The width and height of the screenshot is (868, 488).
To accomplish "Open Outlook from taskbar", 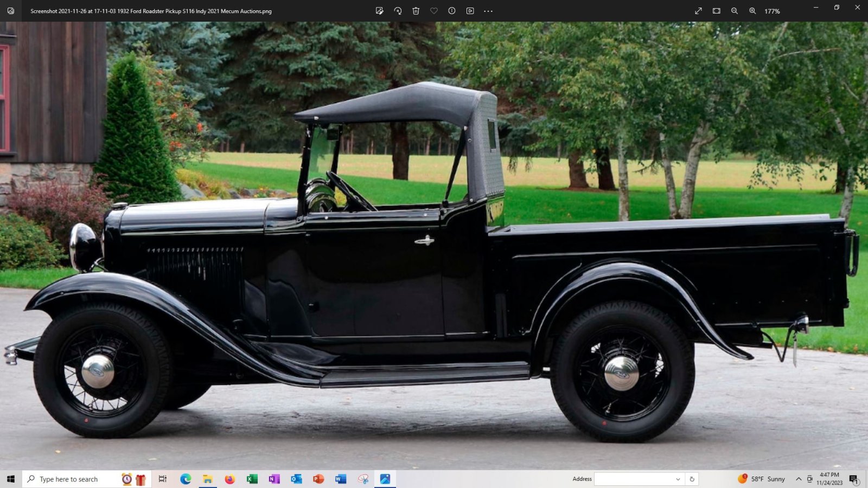I will pyautogui.click(x=296, y=479).
